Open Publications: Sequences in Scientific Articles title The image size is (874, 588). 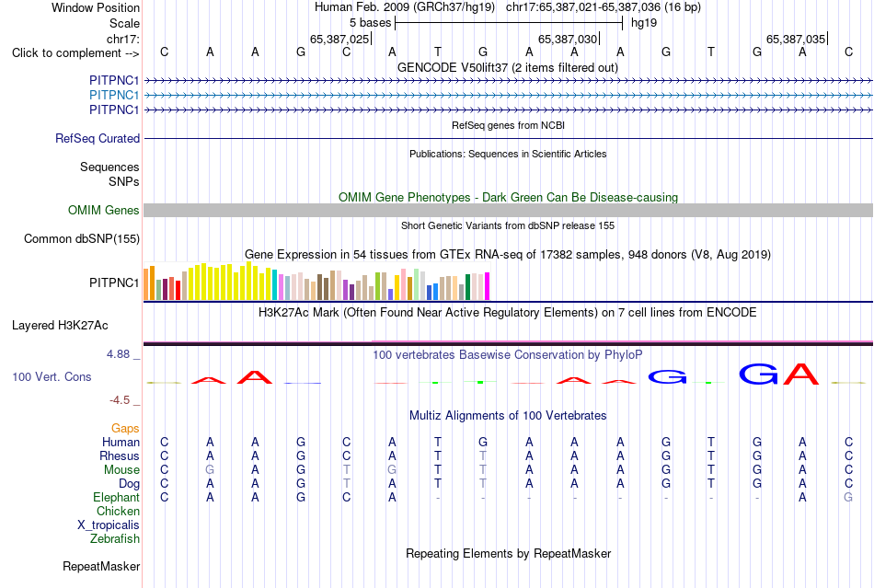[x=508, y=154]
